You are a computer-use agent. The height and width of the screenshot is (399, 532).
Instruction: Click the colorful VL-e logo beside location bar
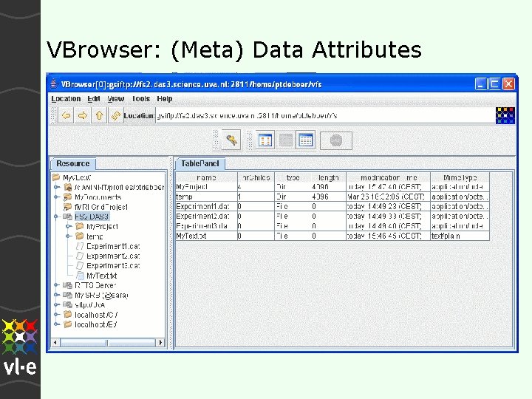505,116
